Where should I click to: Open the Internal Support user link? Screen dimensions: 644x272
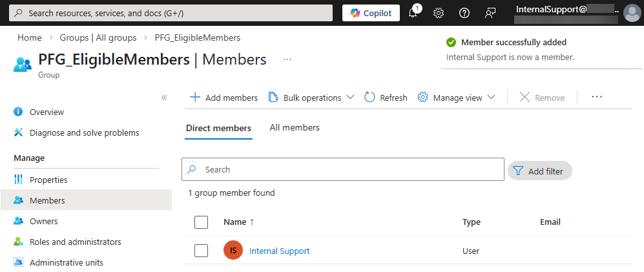tap(279, 251)
